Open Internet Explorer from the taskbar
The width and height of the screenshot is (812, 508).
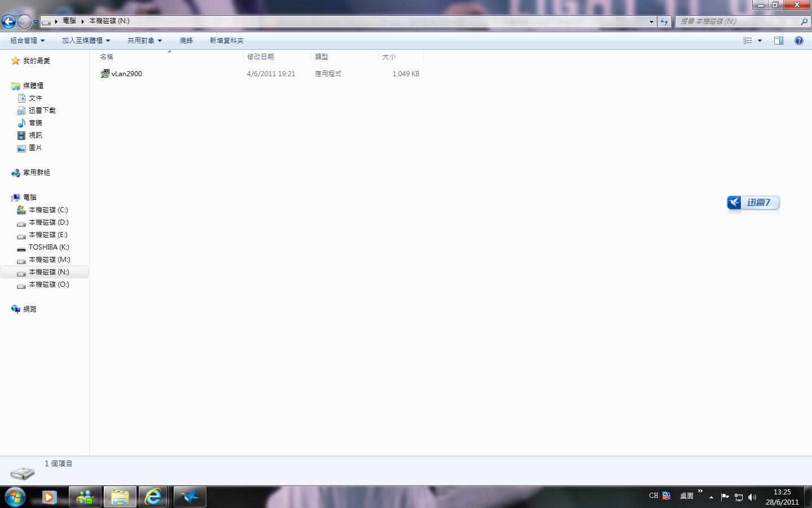(x=153, y=497)
